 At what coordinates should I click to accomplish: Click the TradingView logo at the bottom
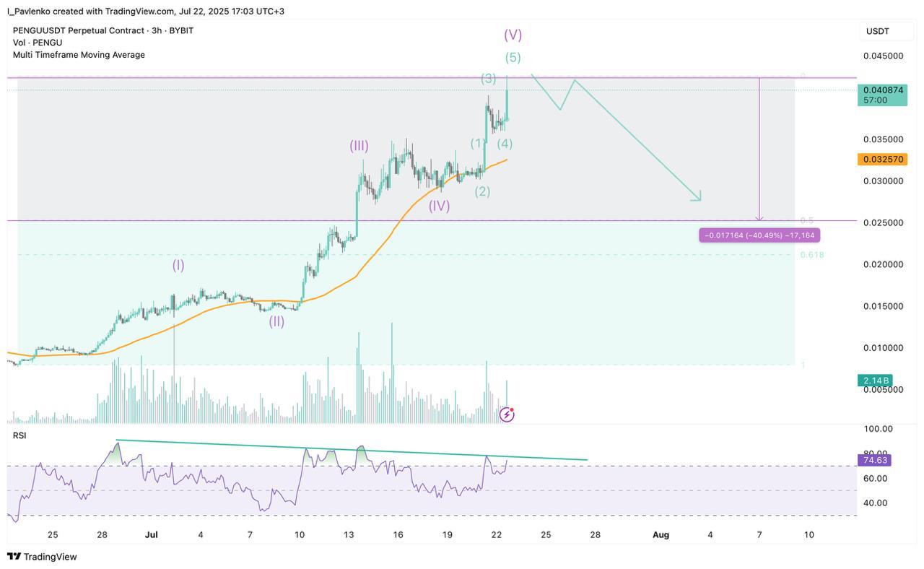[x=42, y=557]
